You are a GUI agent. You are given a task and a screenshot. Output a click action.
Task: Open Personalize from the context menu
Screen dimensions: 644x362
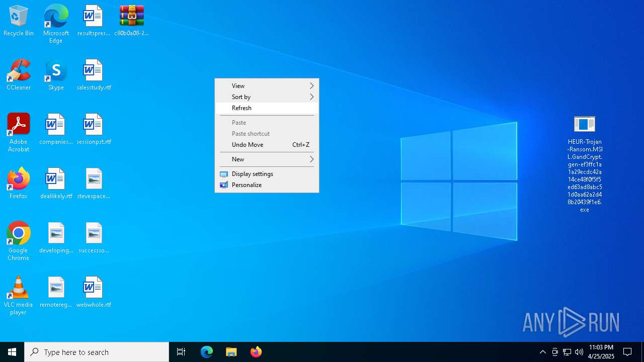click(267, 185)
